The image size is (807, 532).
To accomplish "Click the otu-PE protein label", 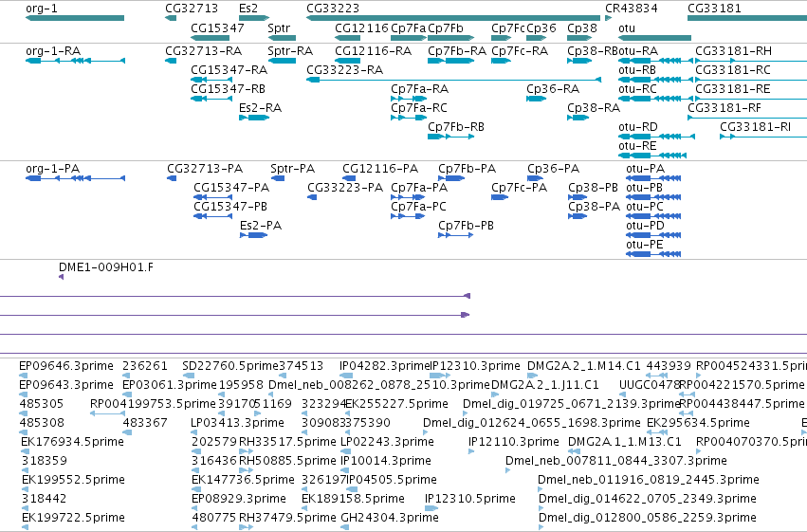I will coord(645,245).
